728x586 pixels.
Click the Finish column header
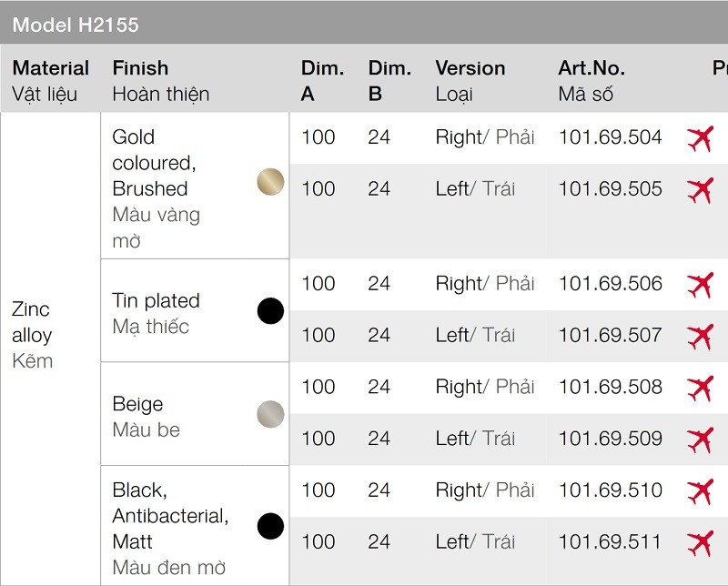(140, 68)
